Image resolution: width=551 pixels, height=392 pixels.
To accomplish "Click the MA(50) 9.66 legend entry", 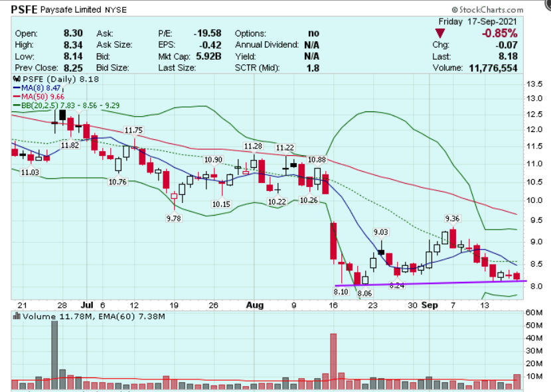I will tap(39, 97).
